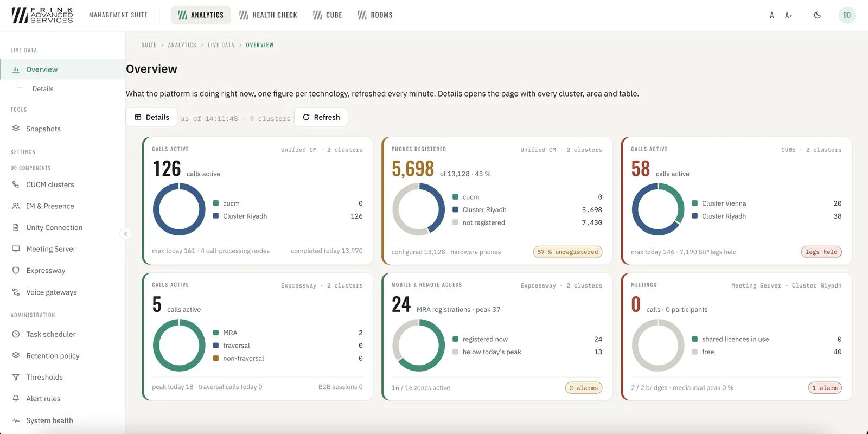Click the System health pulse icon
This screenshot has width=868, height=434.
pos(16,420)
